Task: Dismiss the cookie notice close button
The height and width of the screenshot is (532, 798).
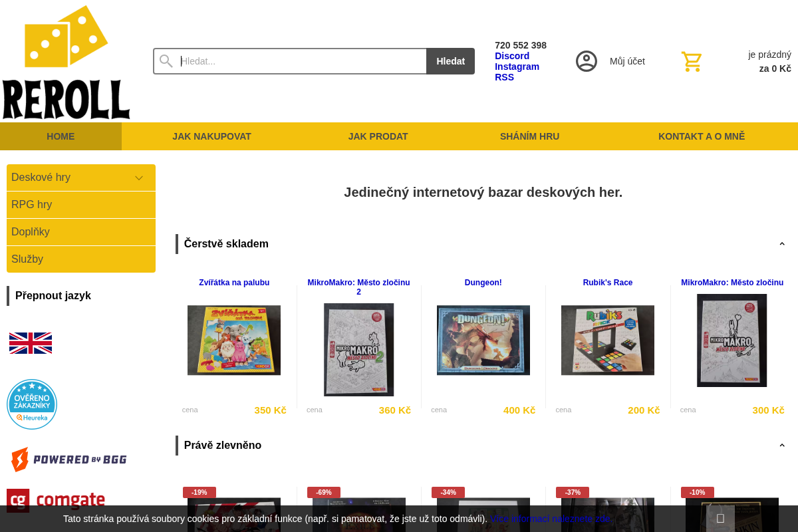Action: [720, 519]
